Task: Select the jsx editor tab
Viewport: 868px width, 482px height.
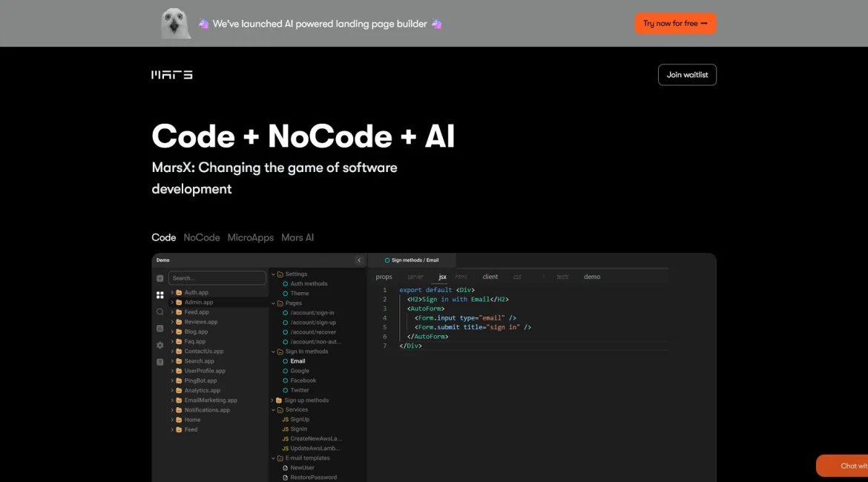Action: click(442, 277)
